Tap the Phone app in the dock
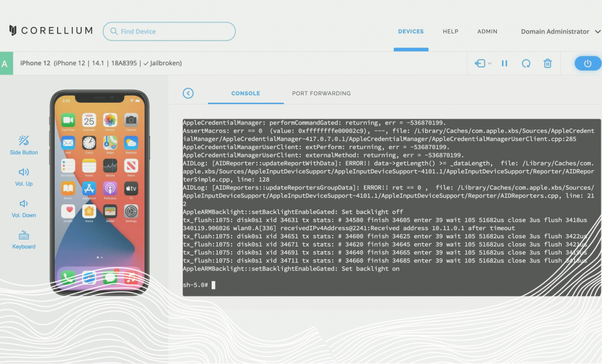Screen dimensions: 602x364 tap(68, 277)
